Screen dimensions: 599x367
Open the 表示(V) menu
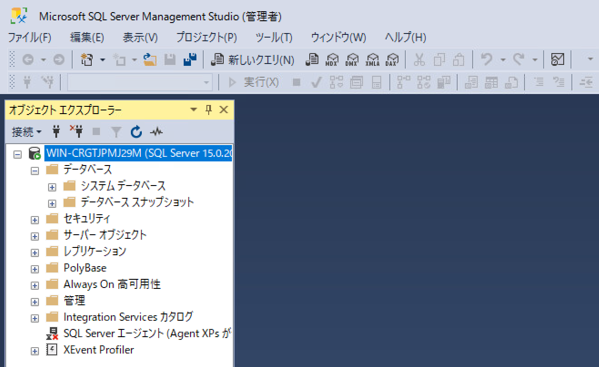140,37
